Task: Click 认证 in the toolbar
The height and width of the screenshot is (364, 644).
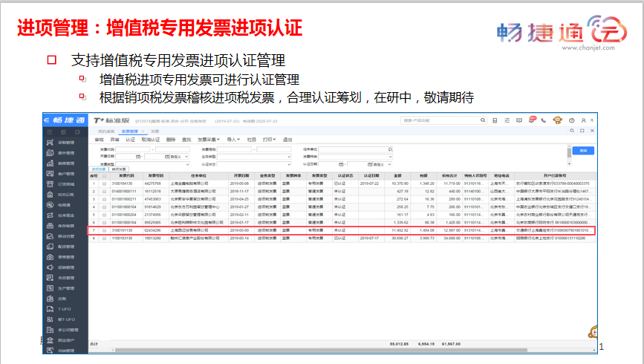Action: pyautogui.click(x=130, y=140)
